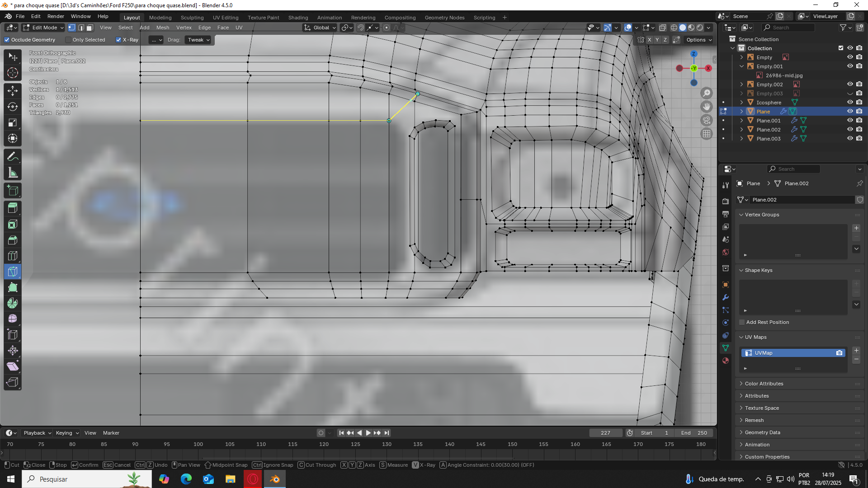Open the Modifiers properties tab
The width and height of the screenshot is (868, 488).
click(x=726, y=297)
